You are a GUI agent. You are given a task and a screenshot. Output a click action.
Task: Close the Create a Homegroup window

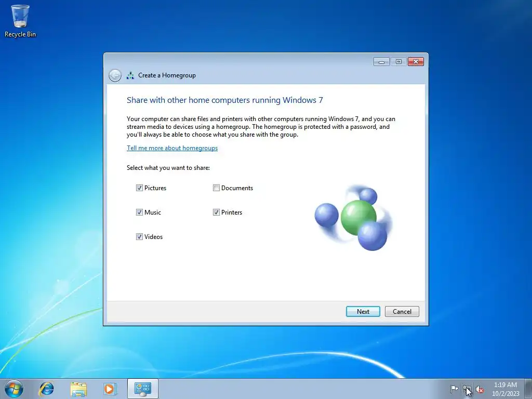416,62
